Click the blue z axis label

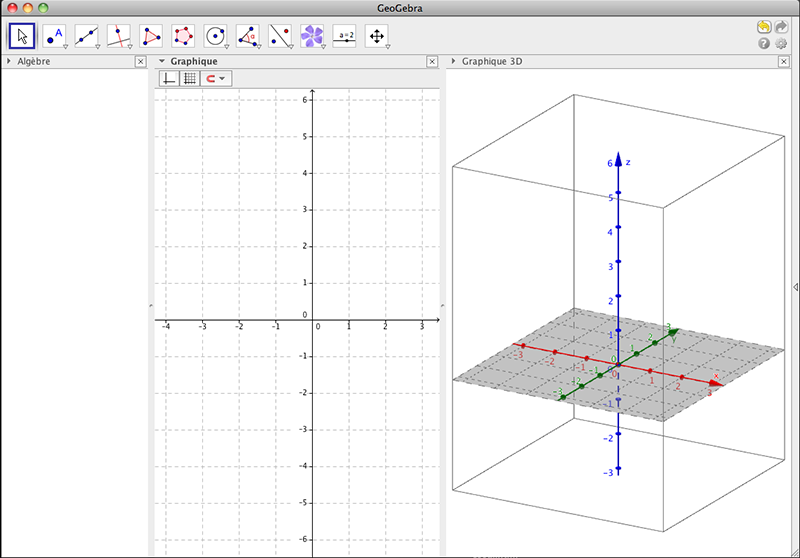628,162
